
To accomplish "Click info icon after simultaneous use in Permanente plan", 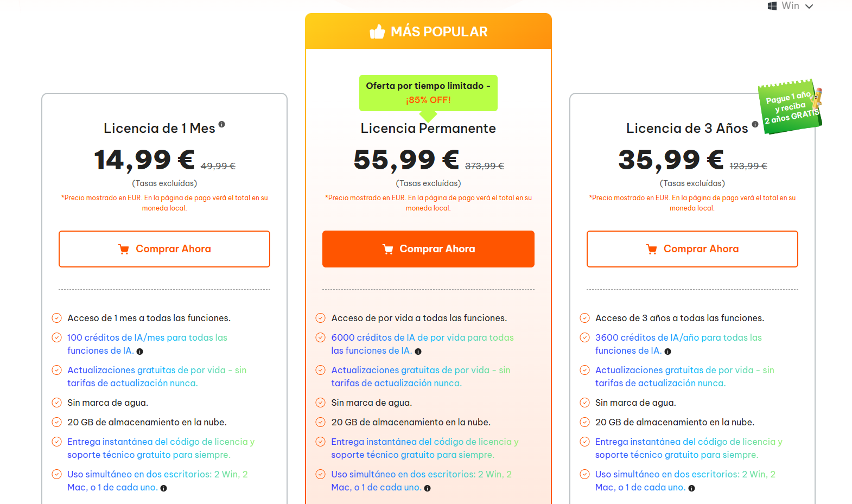I will point(428,488).
